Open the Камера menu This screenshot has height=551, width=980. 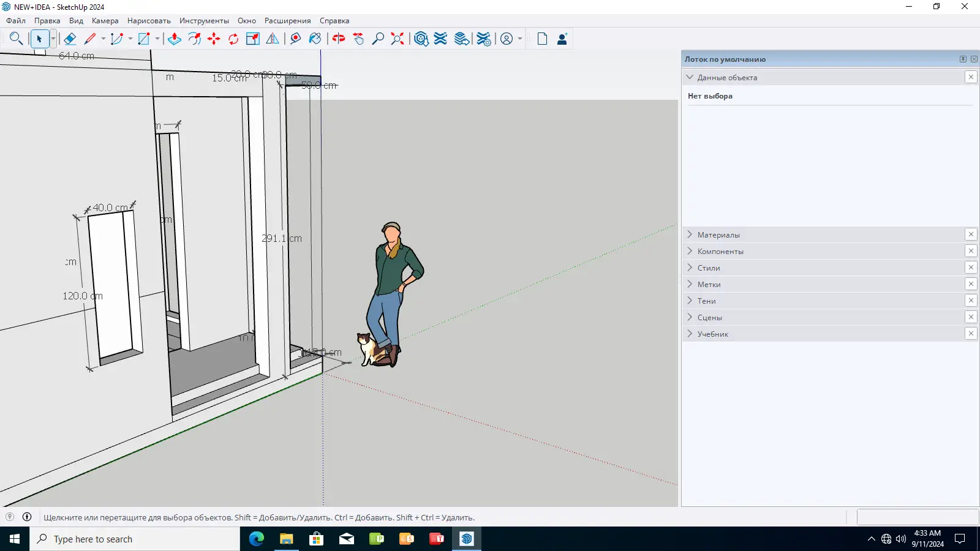pyautogui.click(x=105, y=21)
